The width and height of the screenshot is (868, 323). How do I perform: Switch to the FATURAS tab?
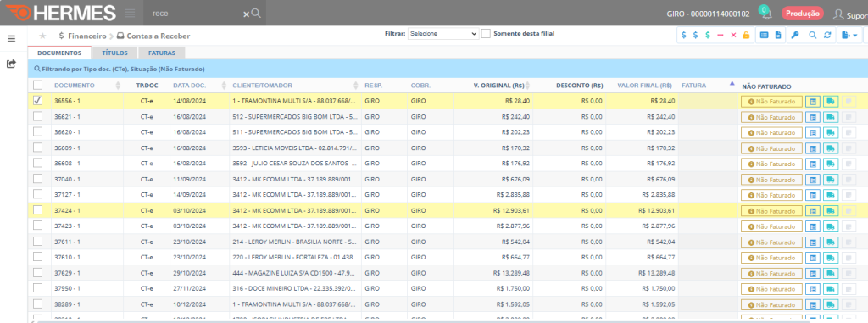(x=162, y=53)
